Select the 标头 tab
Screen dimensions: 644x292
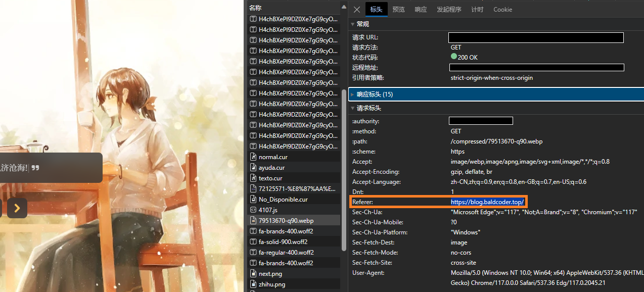click(376, 10)
